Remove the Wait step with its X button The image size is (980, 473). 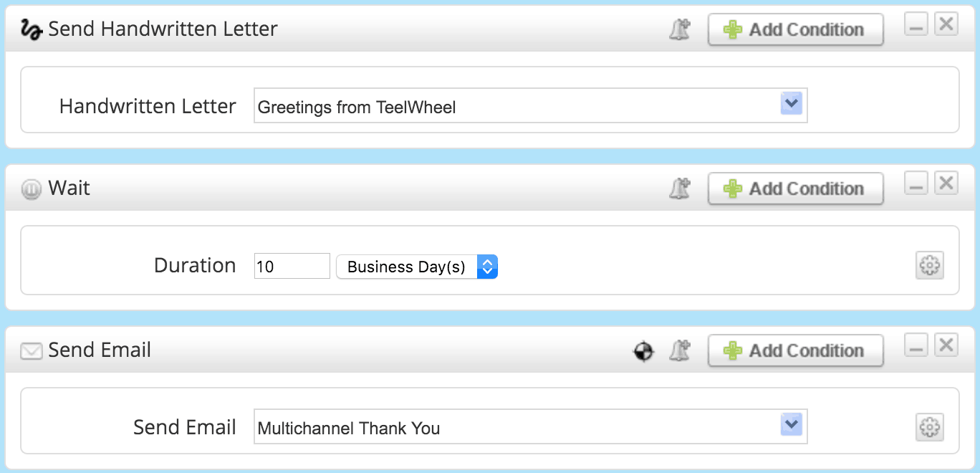(946, 183)
